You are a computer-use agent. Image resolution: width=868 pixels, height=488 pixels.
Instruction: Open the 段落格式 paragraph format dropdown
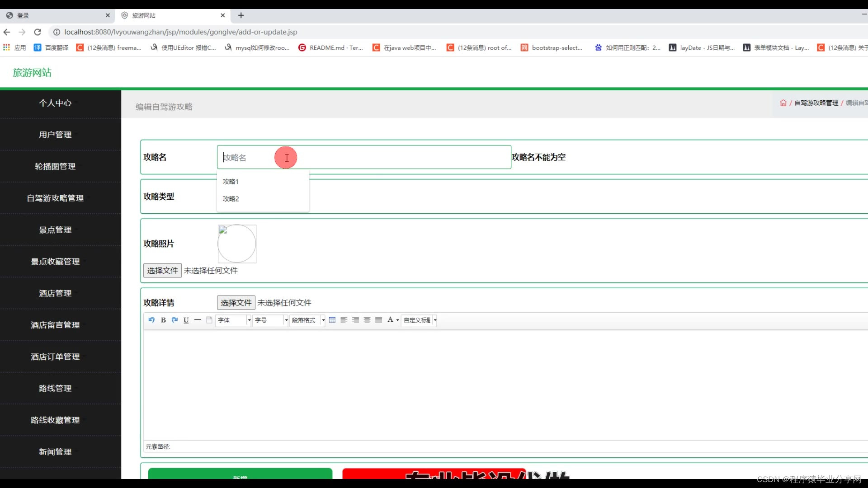click(307, 320)
